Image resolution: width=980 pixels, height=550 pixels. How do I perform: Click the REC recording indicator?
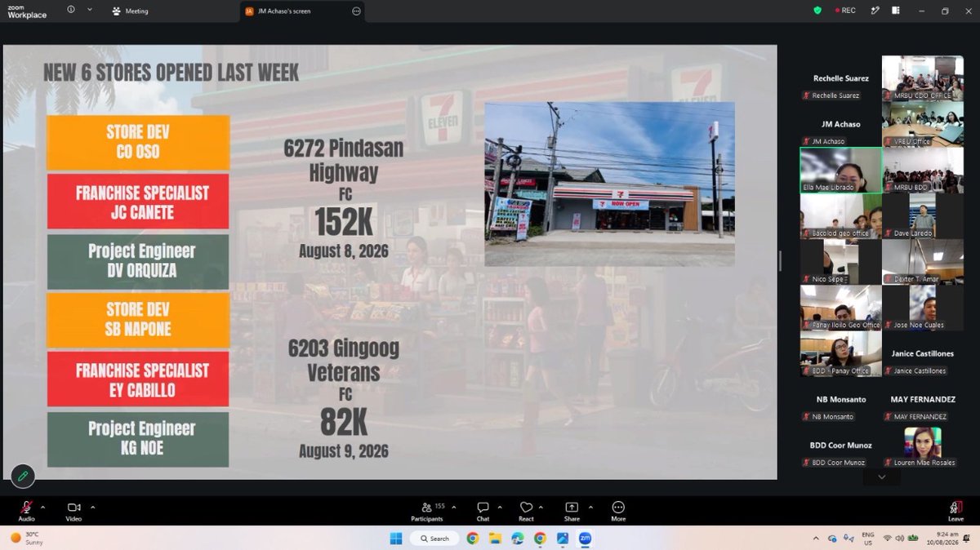tap(845, 11)
